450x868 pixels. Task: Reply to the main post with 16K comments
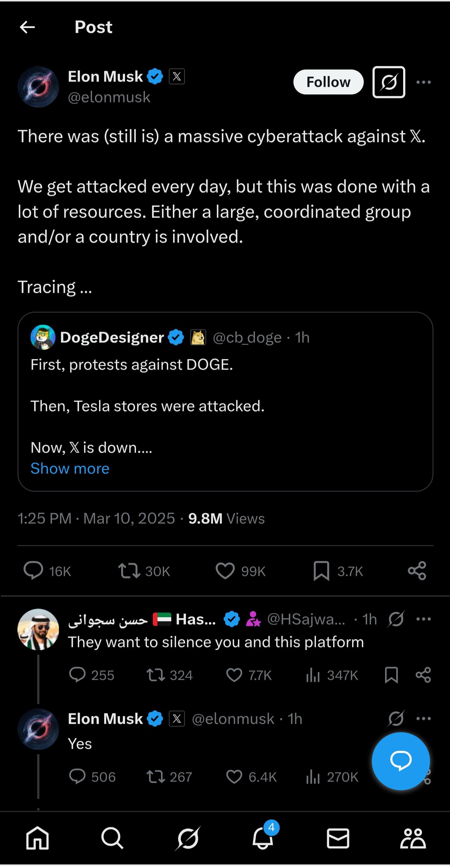click(33, 571)
